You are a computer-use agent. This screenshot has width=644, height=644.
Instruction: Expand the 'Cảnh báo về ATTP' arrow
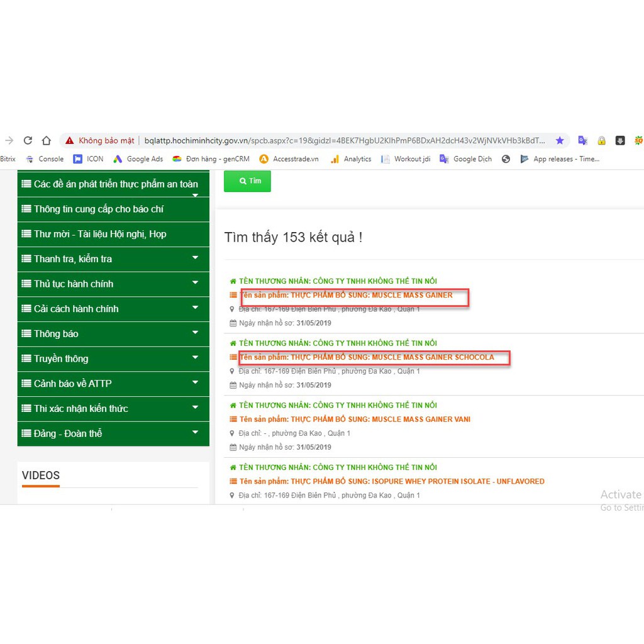pyautogui.click(x=195, y=382)
